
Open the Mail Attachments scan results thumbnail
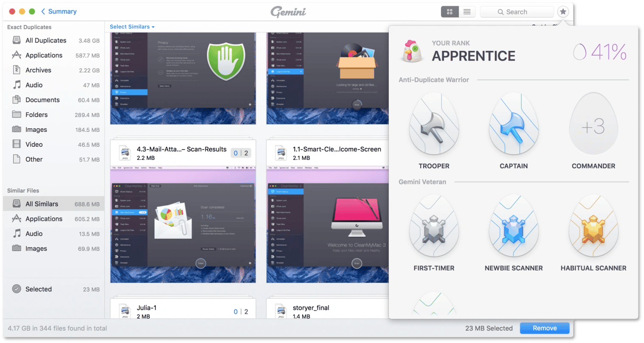(183, 224)
